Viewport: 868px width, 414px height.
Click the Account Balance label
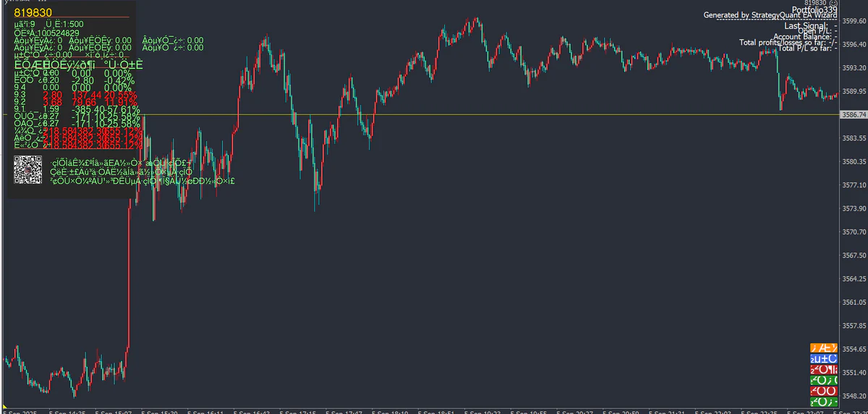pyautogui.click(x=804, y=37)
